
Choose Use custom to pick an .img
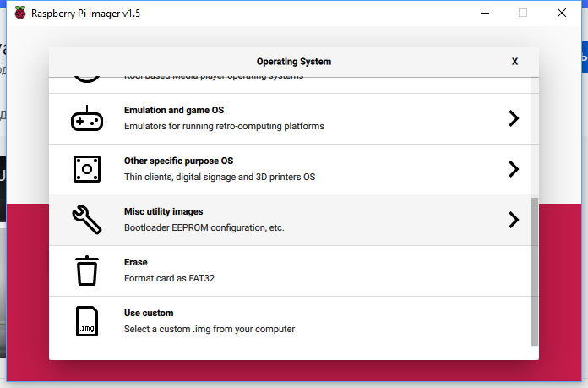[290, 321]
